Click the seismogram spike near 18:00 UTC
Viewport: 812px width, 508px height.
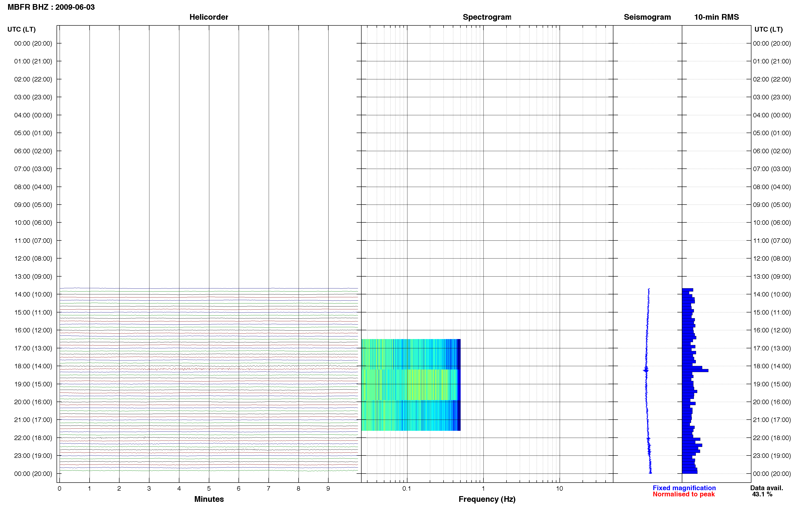coord(645,370)
